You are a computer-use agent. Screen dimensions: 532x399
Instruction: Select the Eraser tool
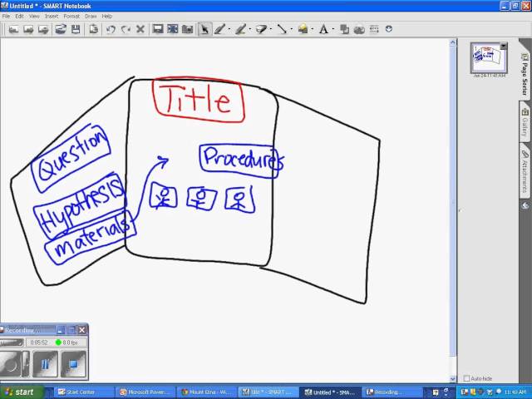pos(261,30)
